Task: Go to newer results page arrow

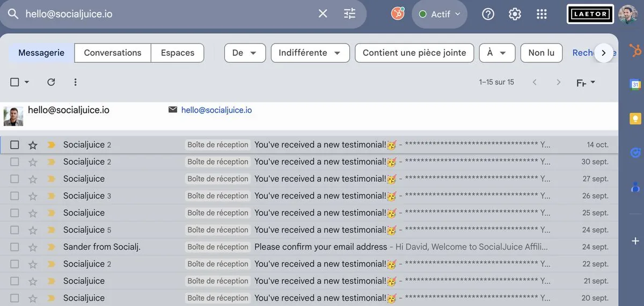Action: pyautogui.click(x=534, y=82)
